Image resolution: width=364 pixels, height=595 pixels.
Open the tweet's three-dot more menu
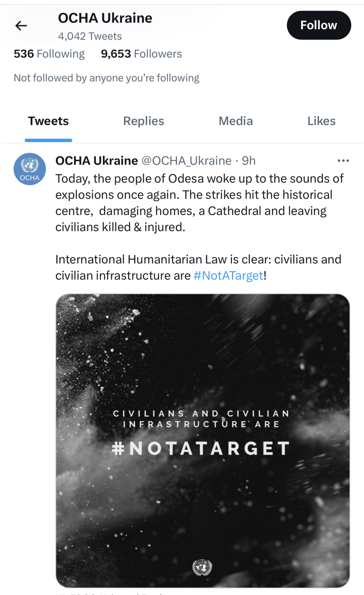(x=343, y=161)
